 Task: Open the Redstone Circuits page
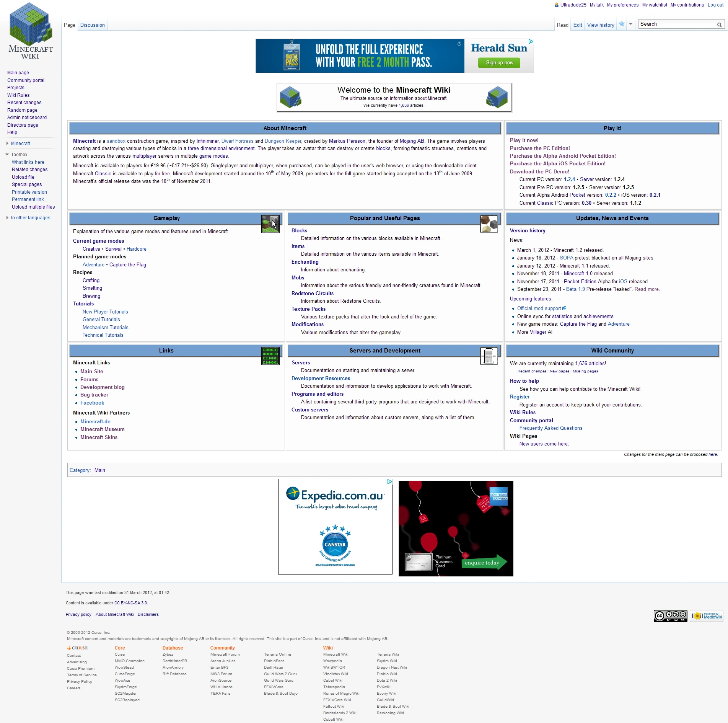point(313,294)
